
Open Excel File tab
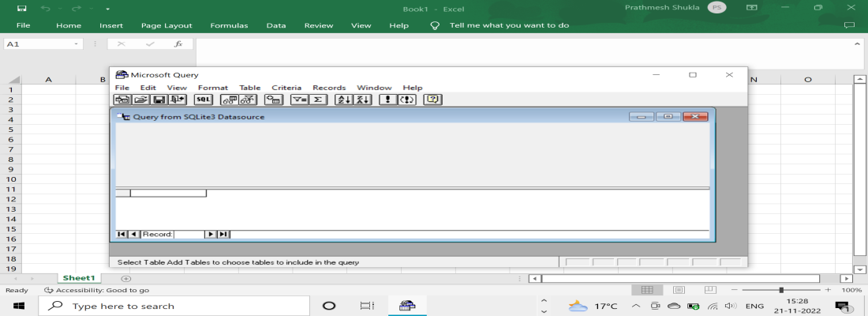coord(23,25)
